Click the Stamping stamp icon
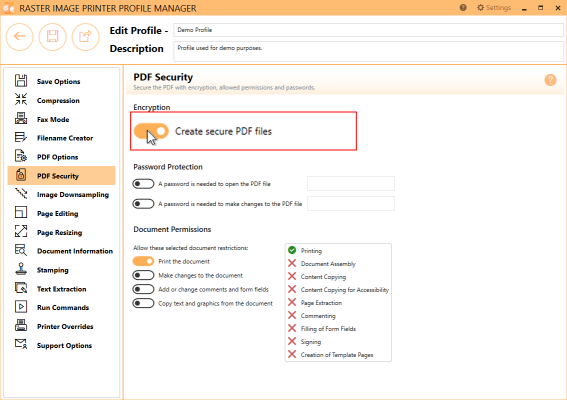Image resolution: width=567 pixels, height=400 pixels. point(21,269)
